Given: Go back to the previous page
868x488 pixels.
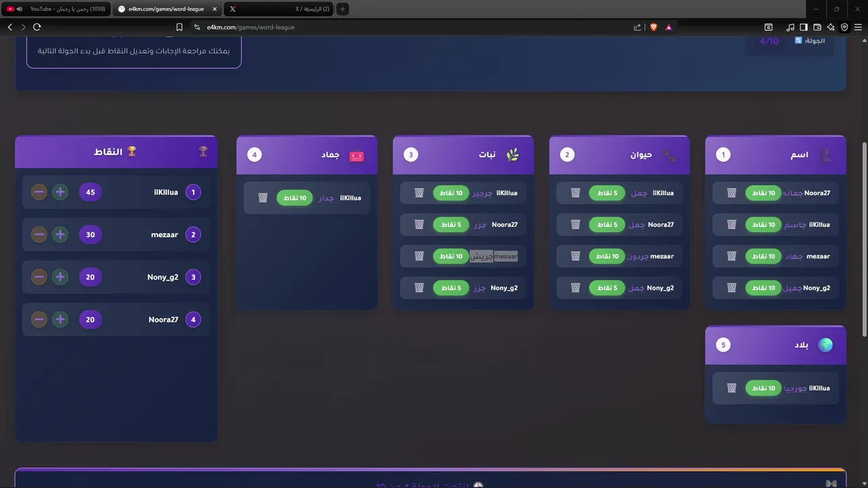Looking at the screenshot, I should coord(9,27).
